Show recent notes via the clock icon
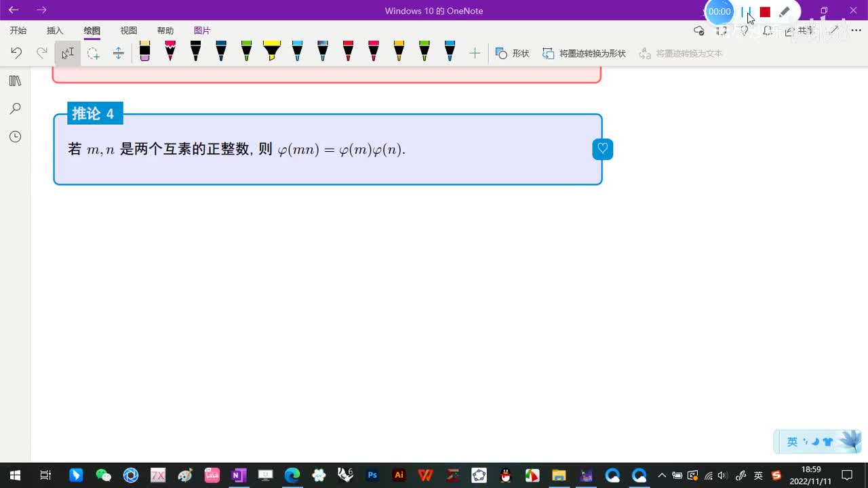The height and width of the screenshot is (488, 868). (15, 137)
